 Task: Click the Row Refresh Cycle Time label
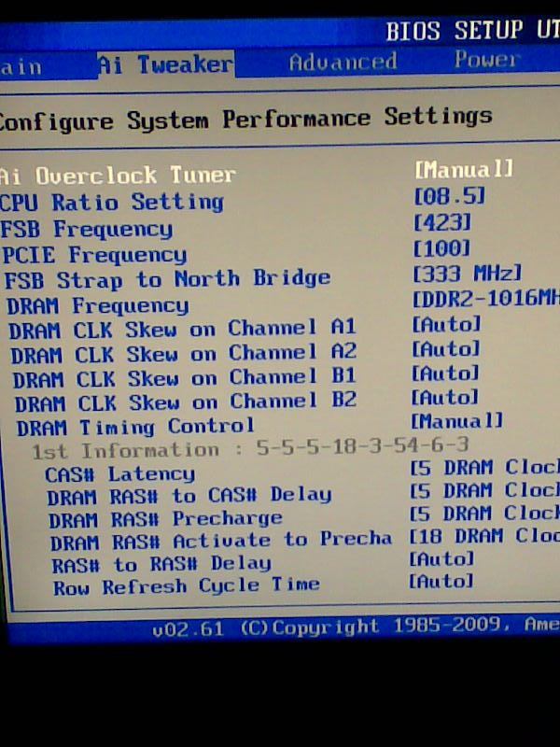(x=186, y=586)
